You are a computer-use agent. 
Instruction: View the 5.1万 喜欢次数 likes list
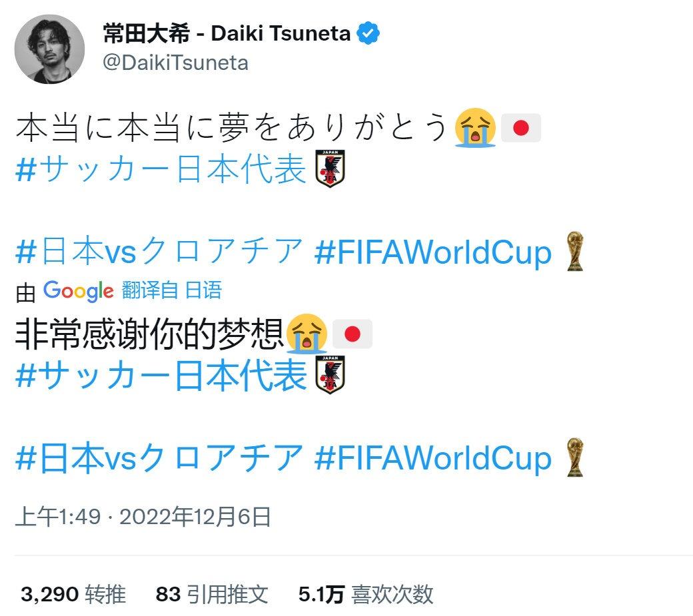(366, 594)
